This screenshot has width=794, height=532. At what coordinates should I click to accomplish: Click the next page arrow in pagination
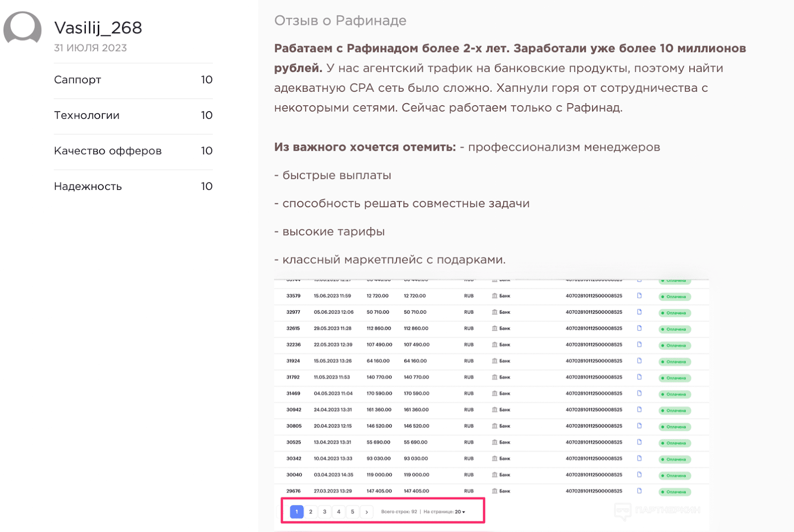point(367,512)
